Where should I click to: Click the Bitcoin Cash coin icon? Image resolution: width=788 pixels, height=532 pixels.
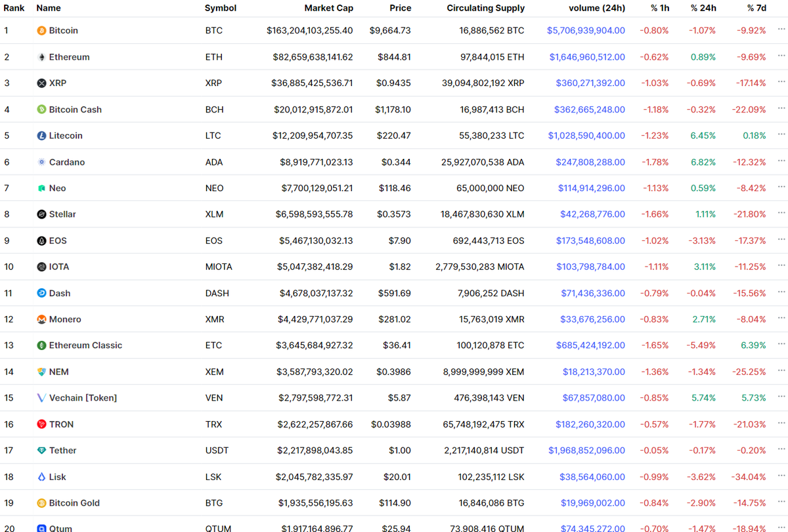(x=41, y=110)
